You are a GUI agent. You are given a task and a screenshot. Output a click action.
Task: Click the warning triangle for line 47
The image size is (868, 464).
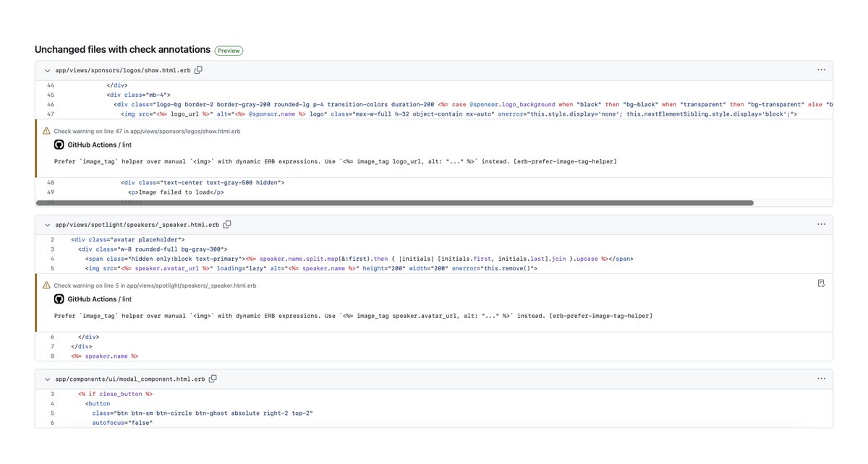(46, 131)
